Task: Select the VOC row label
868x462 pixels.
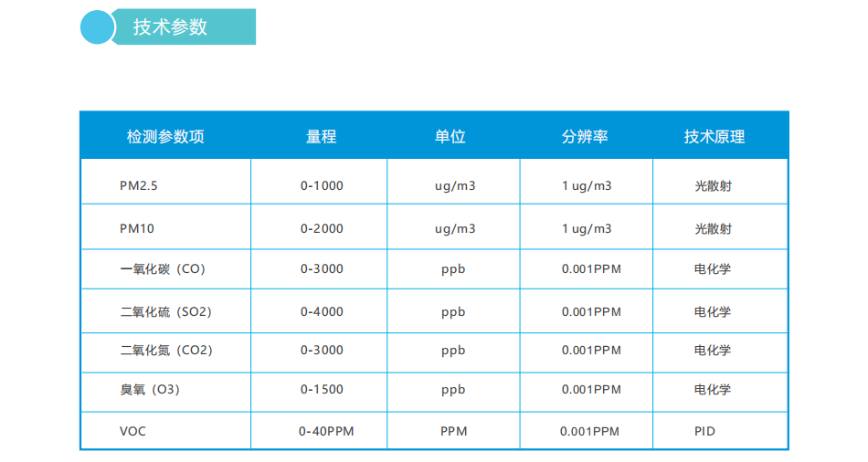Action: coord(132,431)
